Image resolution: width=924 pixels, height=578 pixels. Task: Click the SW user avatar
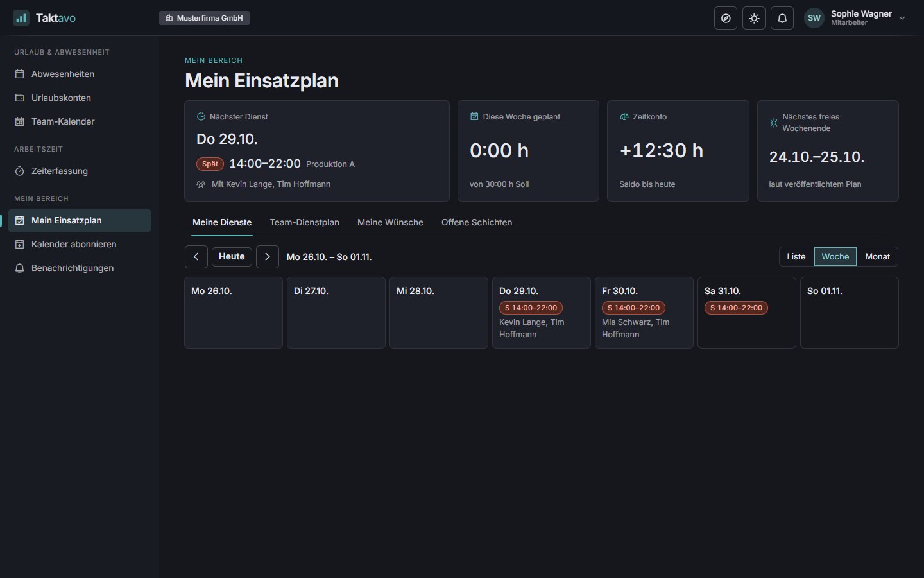click(x=814, y=18)
